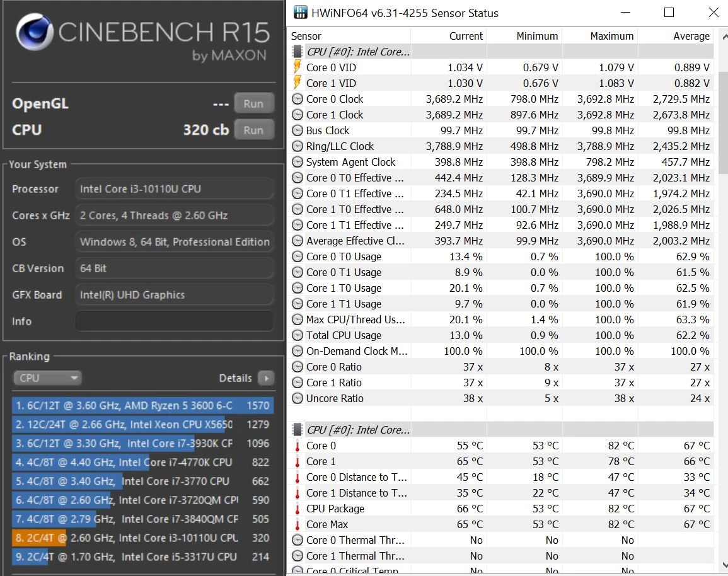Click the lightning icon beside Core 0 VID
Image resolution: width=728 pixels, height=576 pixels.
point(297,67)
